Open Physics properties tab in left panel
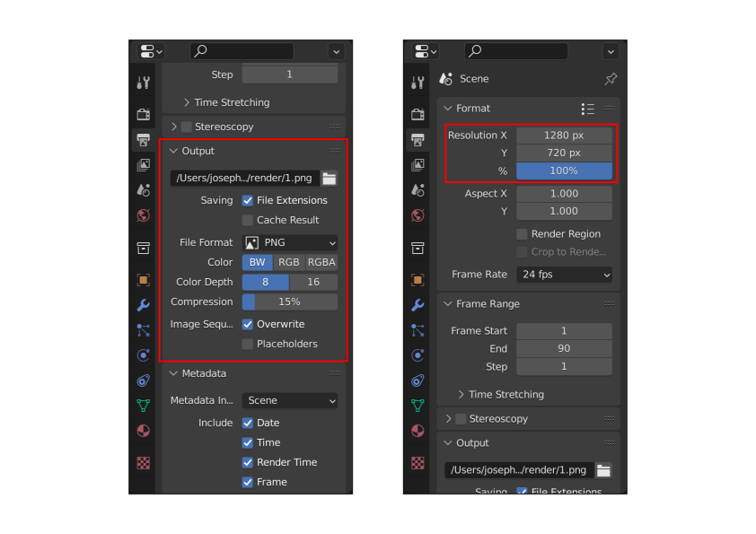The height and width of the screenshot is (534, 756). (143, 355)
